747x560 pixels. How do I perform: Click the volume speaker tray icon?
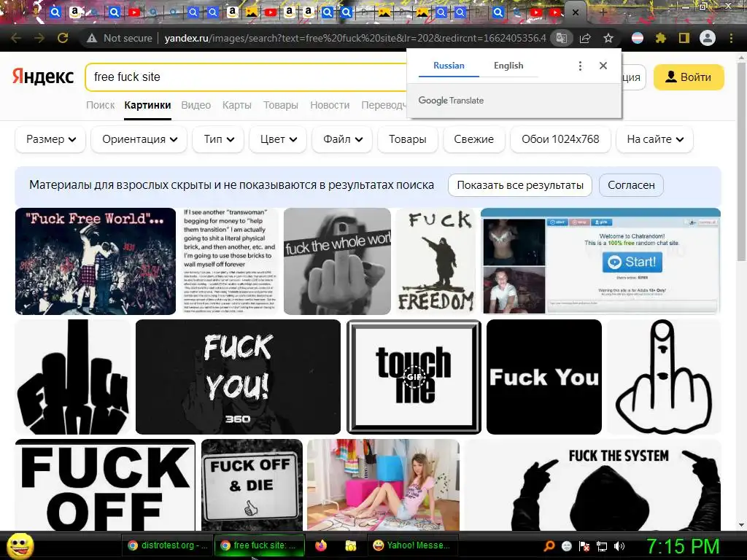[619, 546]
